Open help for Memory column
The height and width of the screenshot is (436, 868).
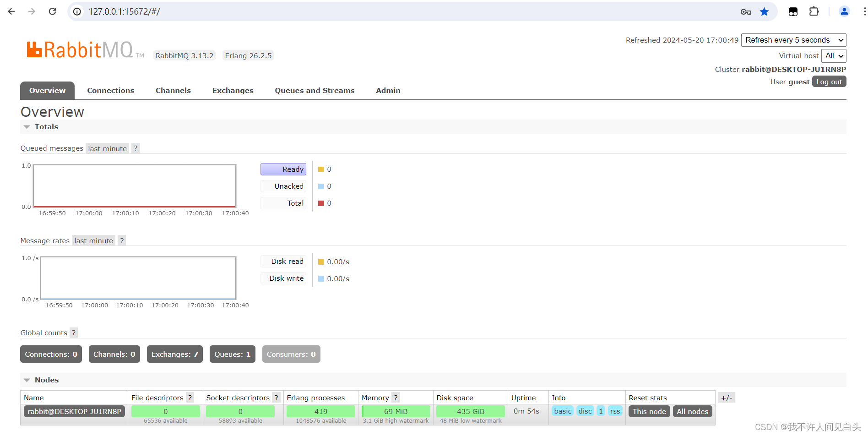pos(396,398)
